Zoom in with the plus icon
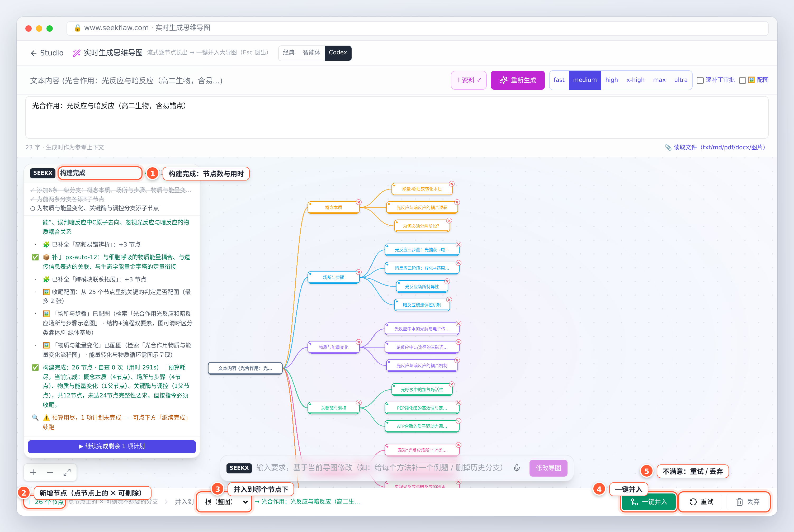 pos(33,472)
